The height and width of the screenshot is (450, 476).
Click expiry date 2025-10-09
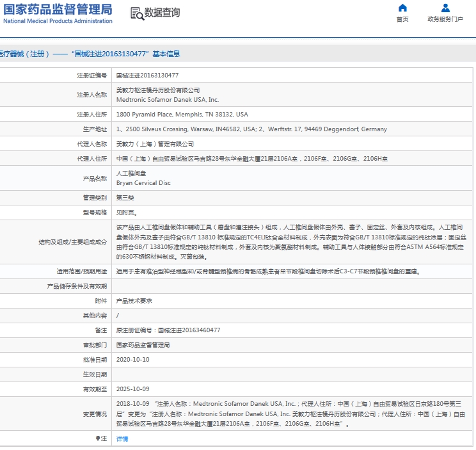132,389
